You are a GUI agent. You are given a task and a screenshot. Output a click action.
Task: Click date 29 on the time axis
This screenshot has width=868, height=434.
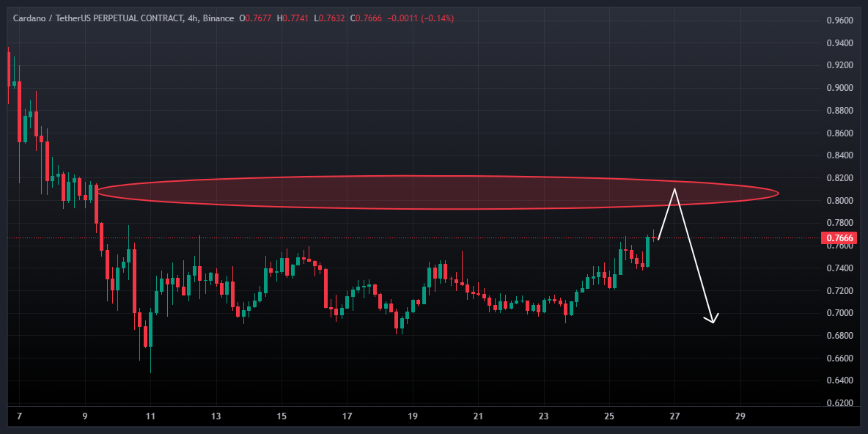pos(740,416)
